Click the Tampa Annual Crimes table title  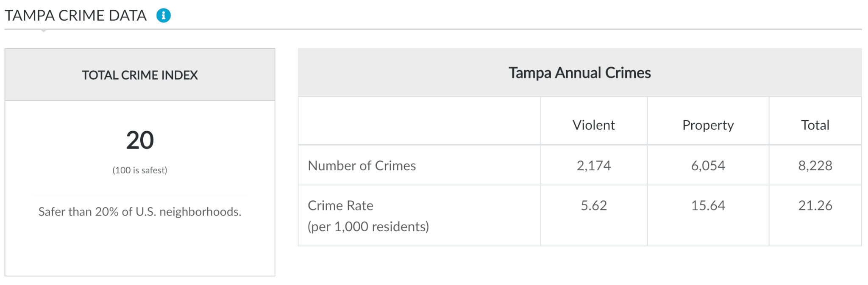click(x=580, y=73)
